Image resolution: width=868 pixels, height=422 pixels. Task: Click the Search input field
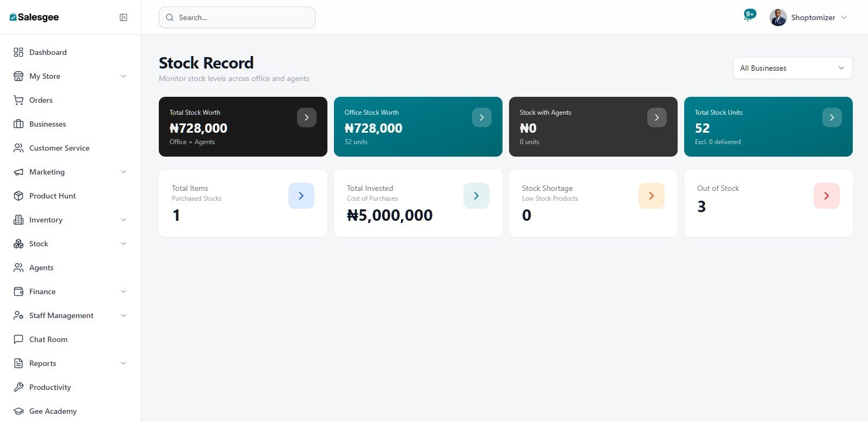click(x=237, y=17)
